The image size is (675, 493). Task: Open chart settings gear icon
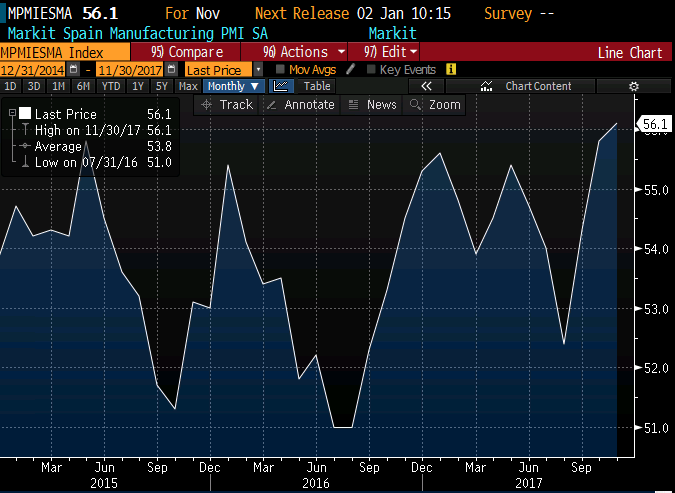pos(633,87)
